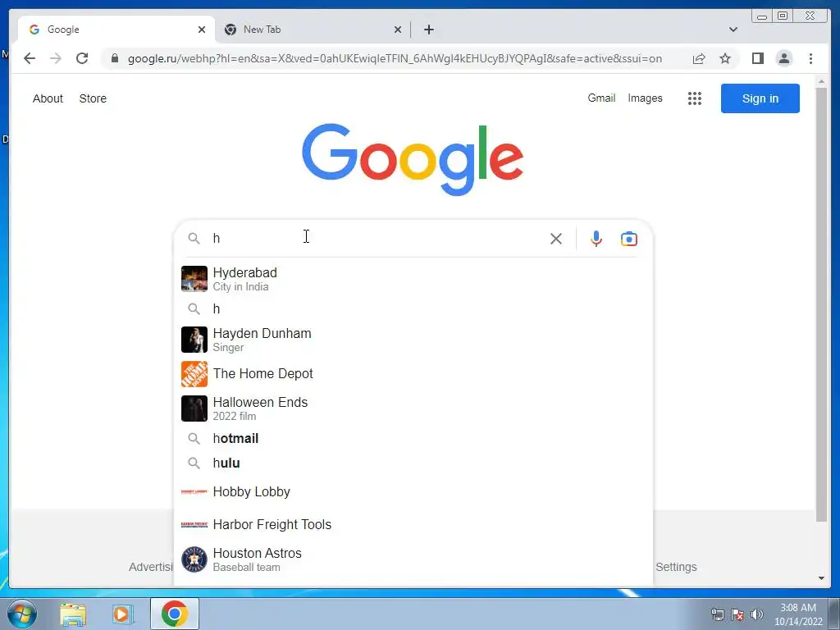Click the magnifier icon in the search box
The height and width of the screenshot is (630, 840).
click(x=194, y=239)
